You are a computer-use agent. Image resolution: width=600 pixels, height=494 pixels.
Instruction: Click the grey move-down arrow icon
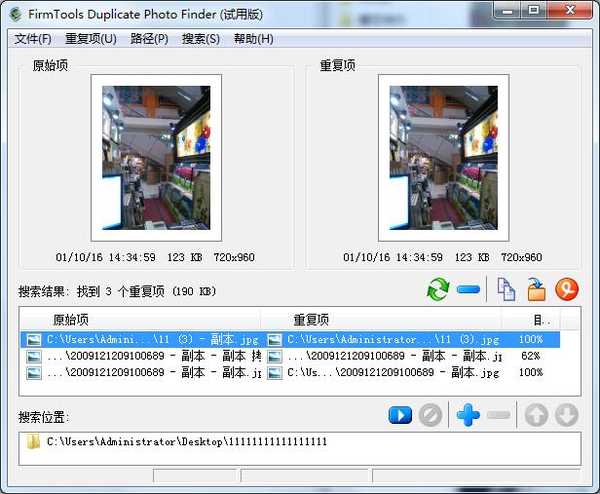pyautogui.click(x=566, y=415)
